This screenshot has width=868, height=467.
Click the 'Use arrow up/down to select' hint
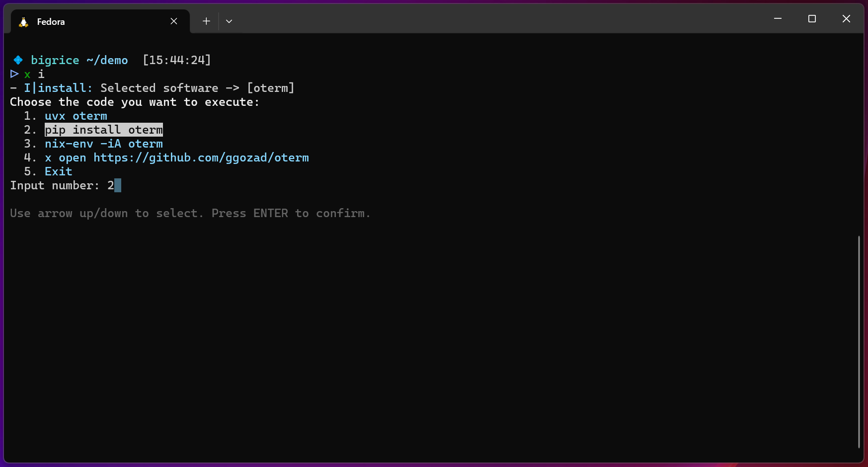pyautogui.click(x=106, y=213)
